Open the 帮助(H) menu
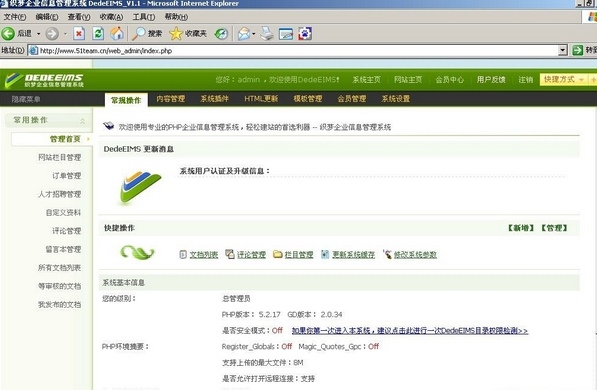Image resolution: width=597 pixels, height=390 pixels. tap(176, 17)
